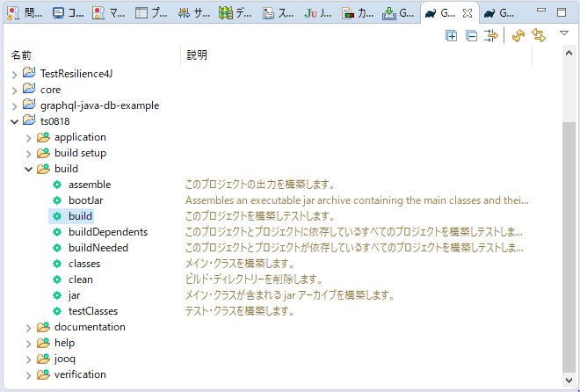Image resolution: width=580 pixels, height=392 pixels.
Task: Collapse the build task group
Action: 28,170
